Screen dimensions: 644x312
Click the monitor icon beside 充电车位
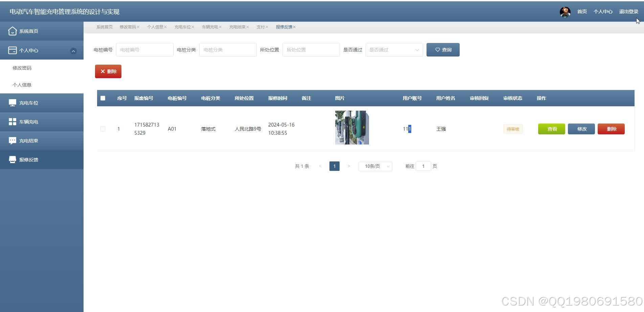click(13, 103)
